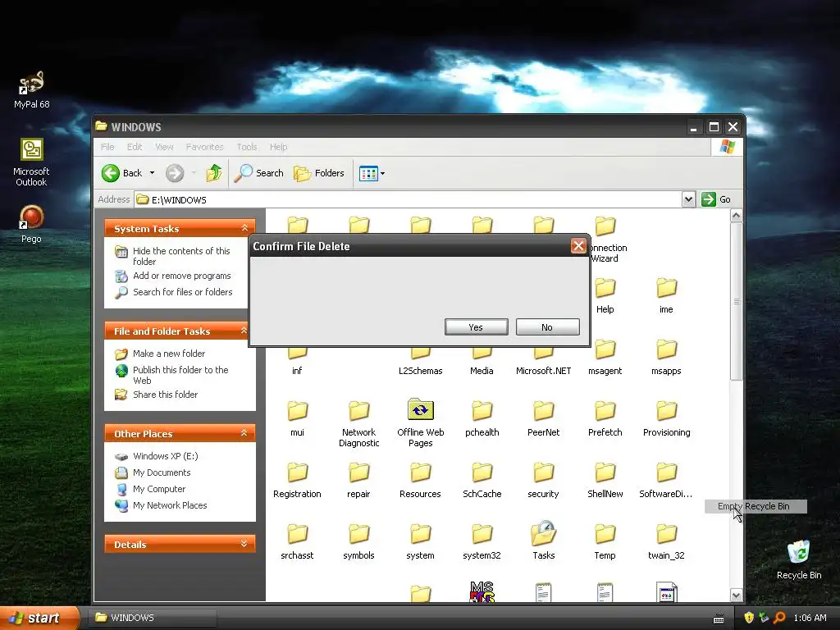Select the msagent folder
Viewport: 840px width, 630px height.
tap(605, 357)
